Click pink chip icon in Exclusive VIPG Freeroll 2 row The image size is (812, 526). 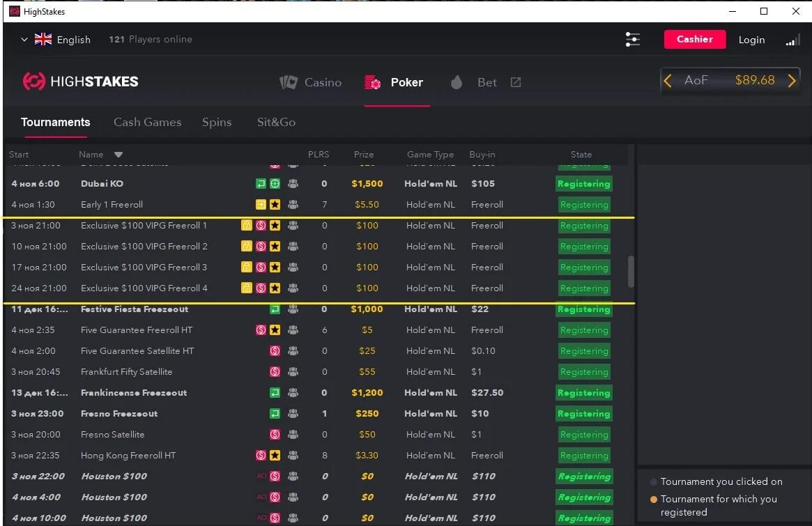[261, 247]
